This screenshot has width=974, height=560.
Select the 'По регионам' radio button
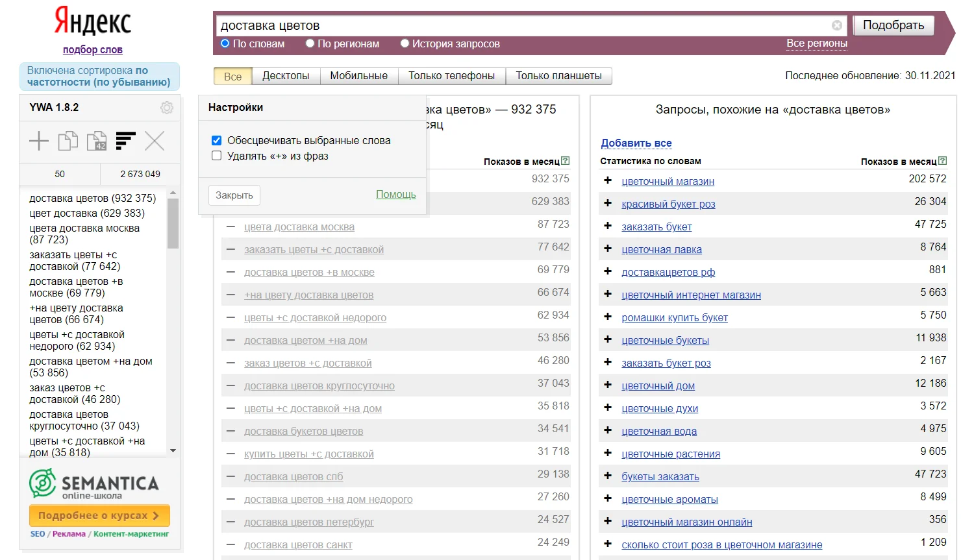(310, 43)
